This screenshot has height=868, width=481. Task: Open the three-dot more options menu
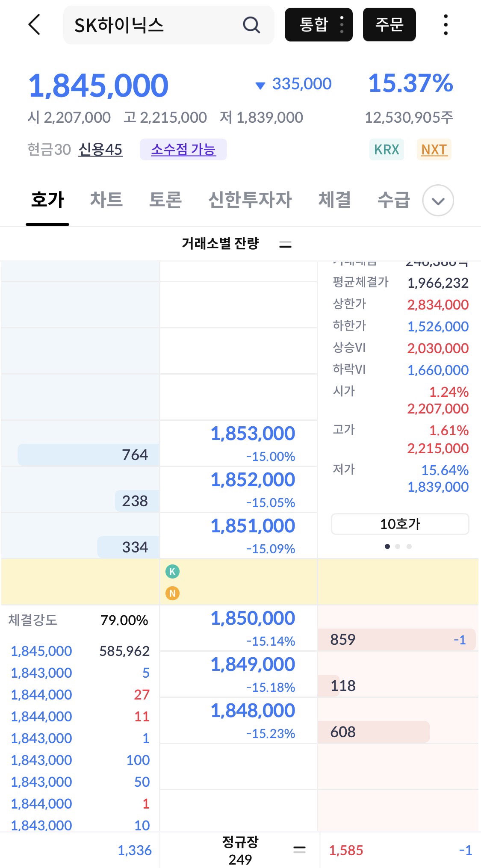pyautogui.click(x=446, y=24)
